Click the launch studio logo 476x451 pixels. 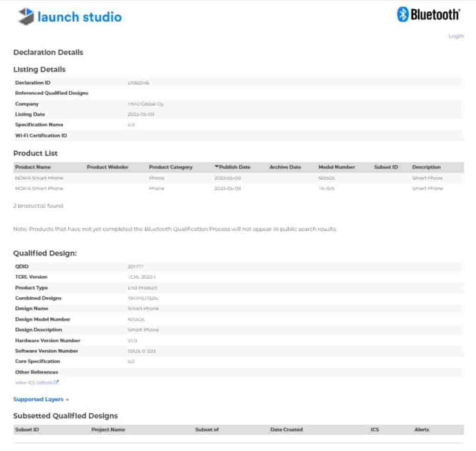[x=68, y=16]
